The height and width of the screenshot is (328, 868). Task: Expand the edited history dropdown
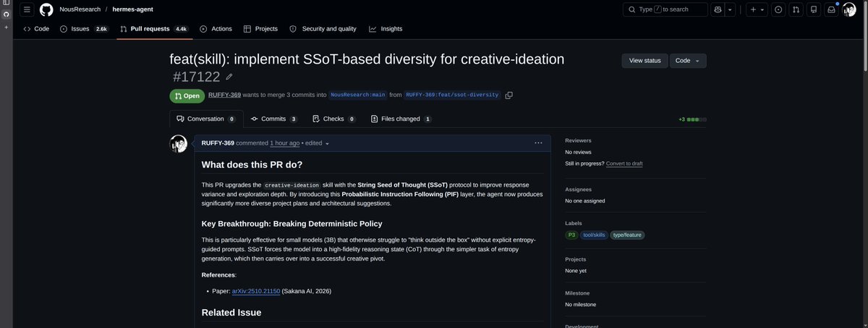coord(318,143)
